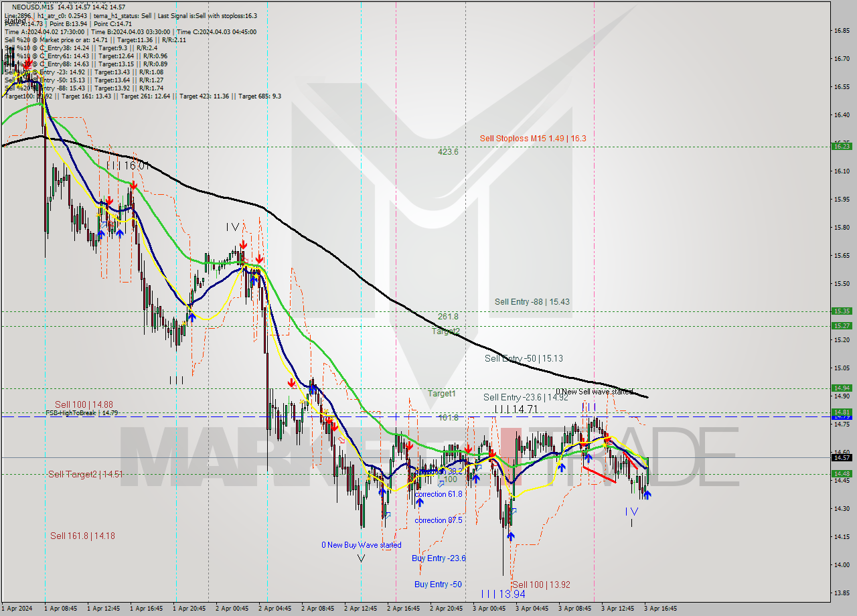Select the Target2 label near 261.8

pos(445,331)
